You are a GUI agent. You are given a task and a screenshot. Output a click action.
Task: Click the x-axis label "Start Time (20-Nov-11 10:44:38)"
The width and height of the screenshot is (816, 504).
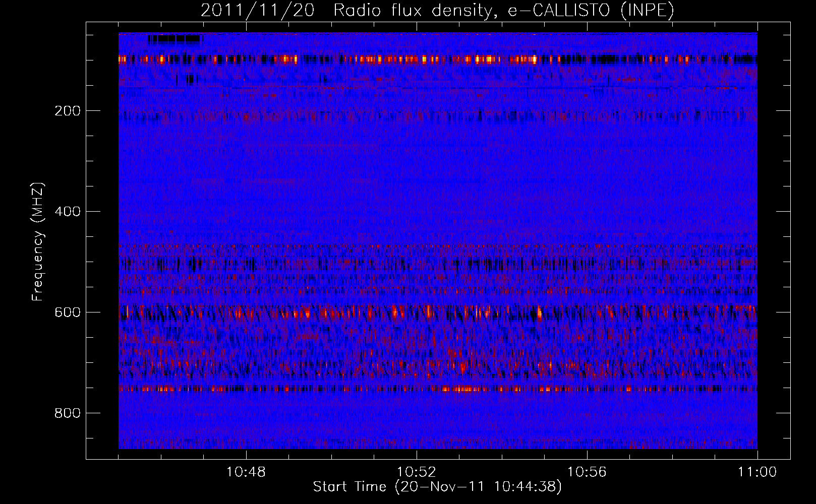(x=437, y=487)
